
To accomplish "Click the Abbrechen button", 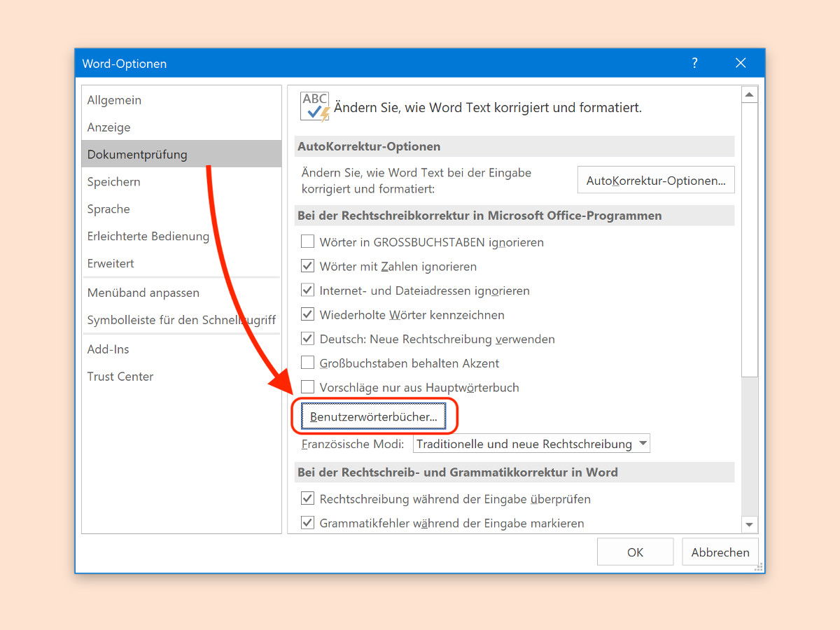I will click(720, 552).
